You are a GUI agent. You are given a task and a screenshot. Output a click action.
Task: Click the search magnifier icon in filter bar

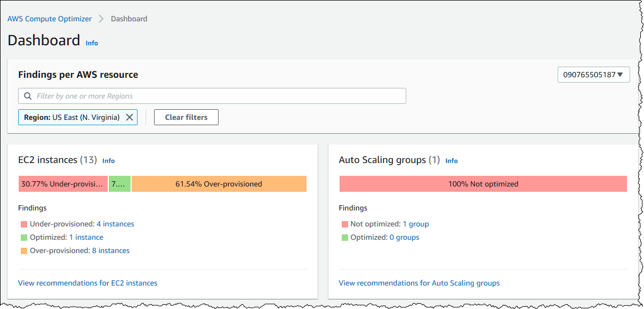click(x=27, y=95)
